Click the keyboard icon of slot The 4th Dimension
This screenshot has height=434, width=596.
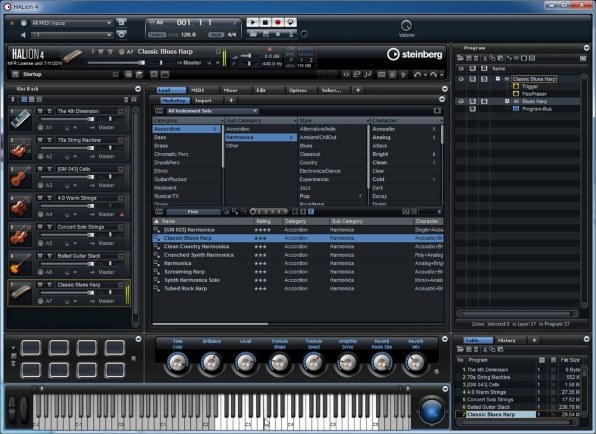[21, 119]
